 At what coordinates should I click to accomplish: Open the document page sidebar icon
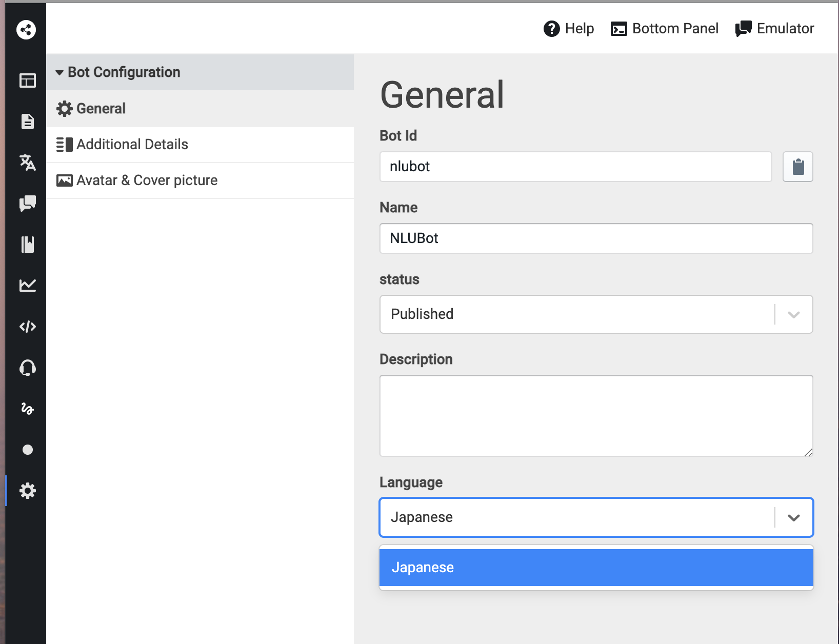[x=28, y=122]
